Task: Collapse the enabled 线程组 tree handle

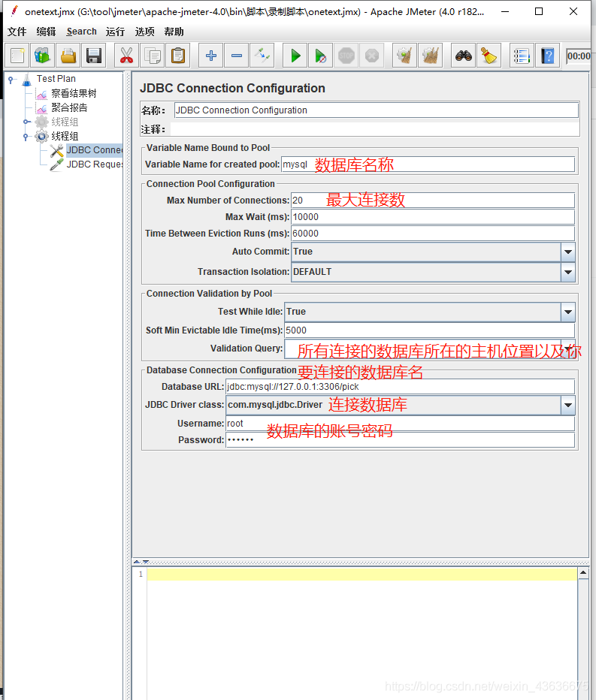Action: 26,136
